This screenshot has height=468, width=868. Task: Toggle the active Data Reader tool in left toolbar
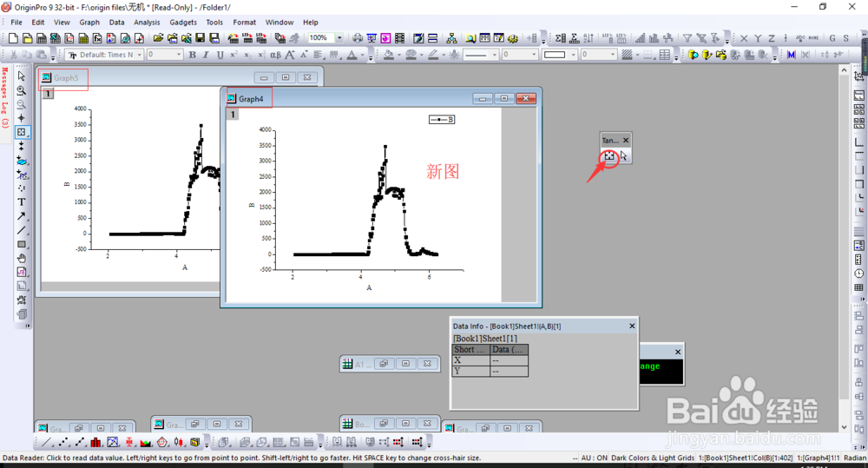point(22,132)
